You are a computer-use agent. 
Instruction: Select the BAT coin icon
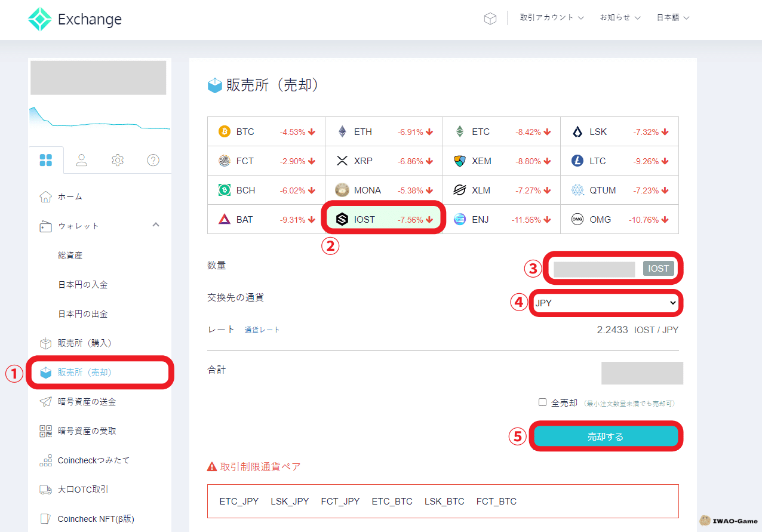click(x=225, y=219)
